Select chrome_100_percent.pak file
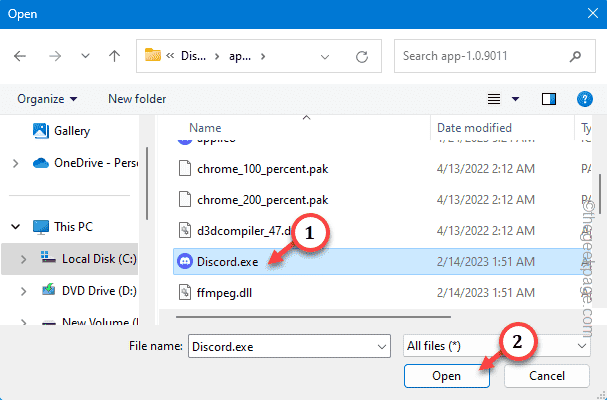607x400 pixels. [263, 169]
